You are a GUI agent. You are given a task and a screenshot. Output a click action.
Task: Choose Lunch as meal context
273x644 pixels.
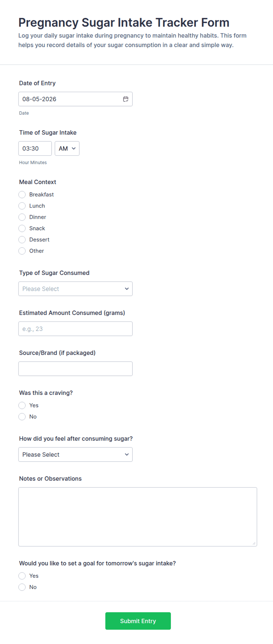[22, 206]
